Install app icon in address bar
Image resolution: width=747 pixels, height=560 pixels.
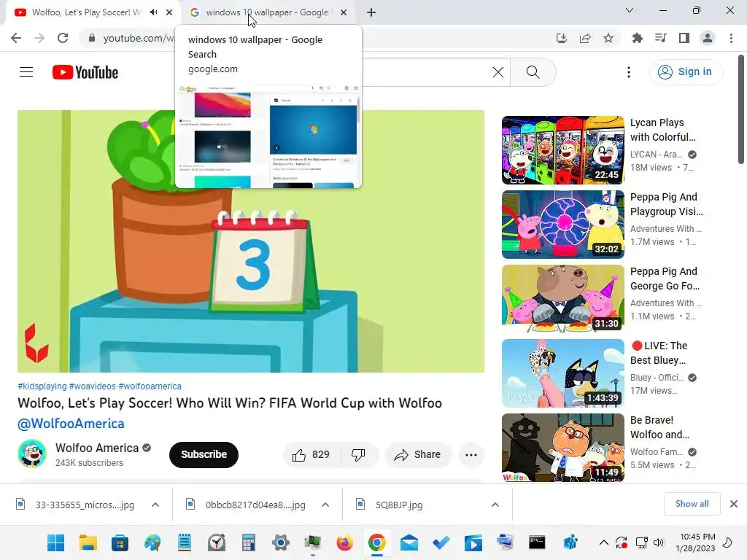pos(562,38)
